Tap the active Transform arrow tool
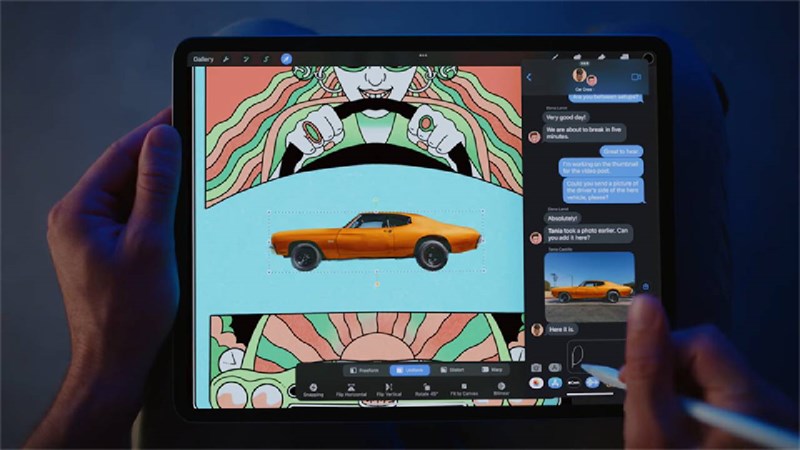 click(287, 59)
